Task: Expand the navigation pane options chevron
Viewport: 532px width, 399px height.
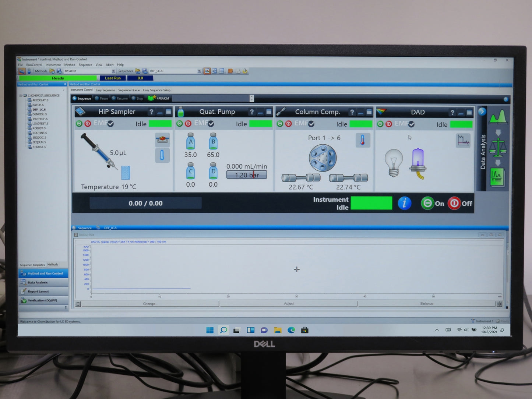Action: pos(66,307)
